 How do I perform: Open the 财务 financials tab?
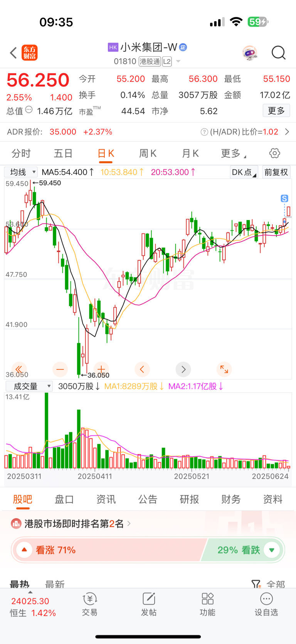[x=231, y=499]
